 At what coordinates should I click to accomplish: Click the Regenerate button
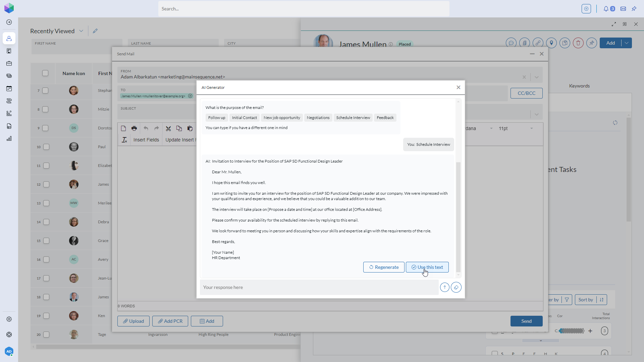[x=384, y=267]
